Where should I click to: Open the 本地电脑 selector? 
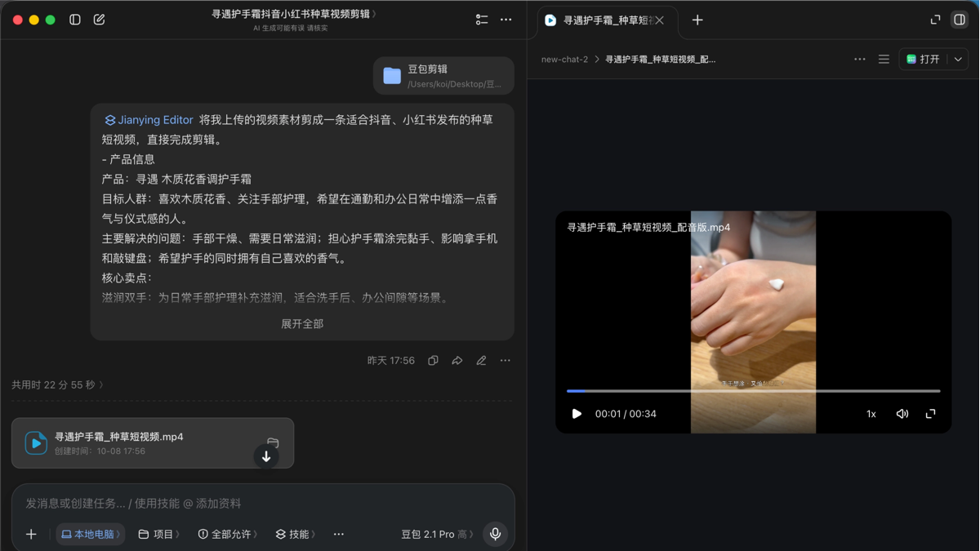pyautogui.click(x=91, y=535)
